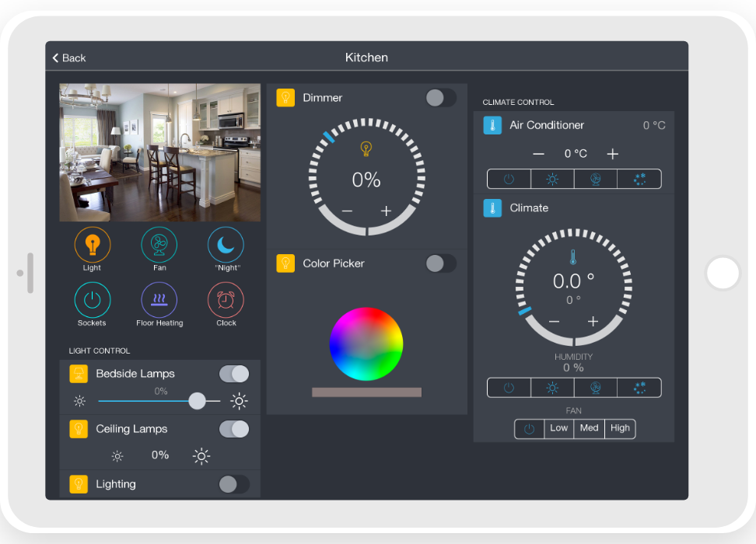Set fan speed to Low
Image resolution: width=756 pixels, height=544 pixels.
558,428
